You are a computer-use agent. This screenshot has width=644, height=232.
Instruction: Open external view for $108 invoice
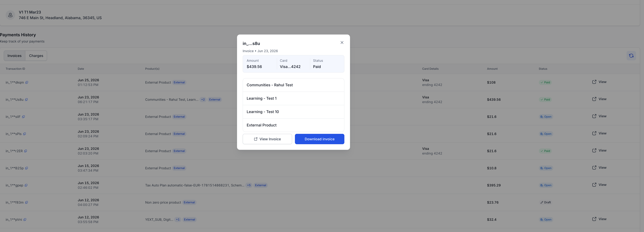599,82
